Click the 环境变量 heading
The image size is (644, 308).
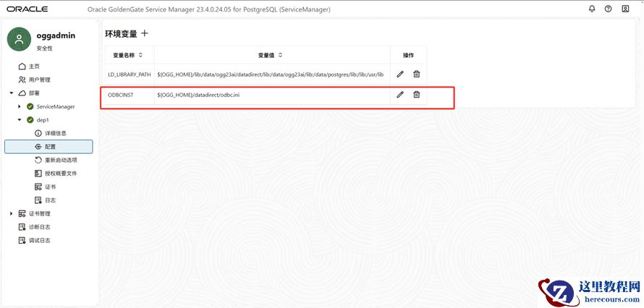tap(121, 34)
